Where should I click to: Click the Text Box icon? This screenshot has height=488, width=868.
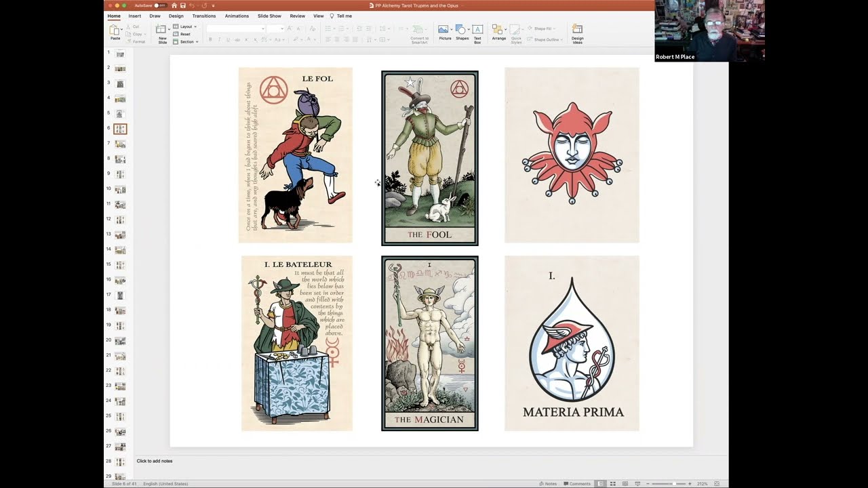(477, 29)
